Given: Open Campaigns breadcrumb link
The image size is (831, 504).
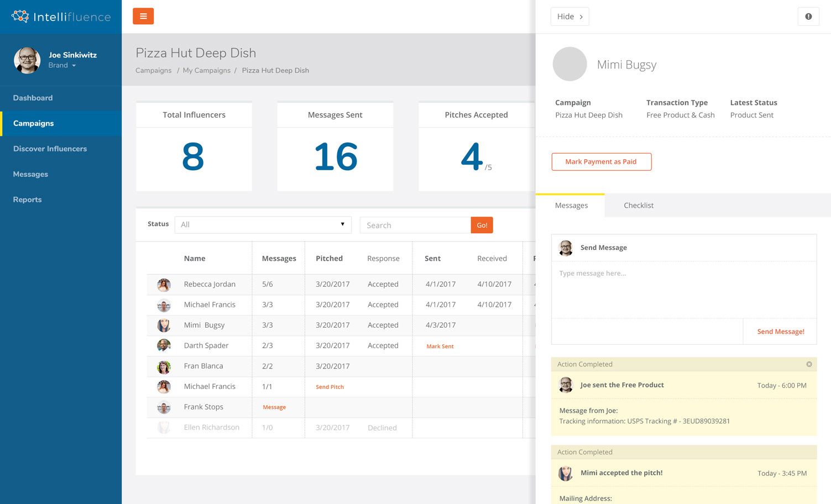Looking at the screenshot, I should [x=154, y=71].
